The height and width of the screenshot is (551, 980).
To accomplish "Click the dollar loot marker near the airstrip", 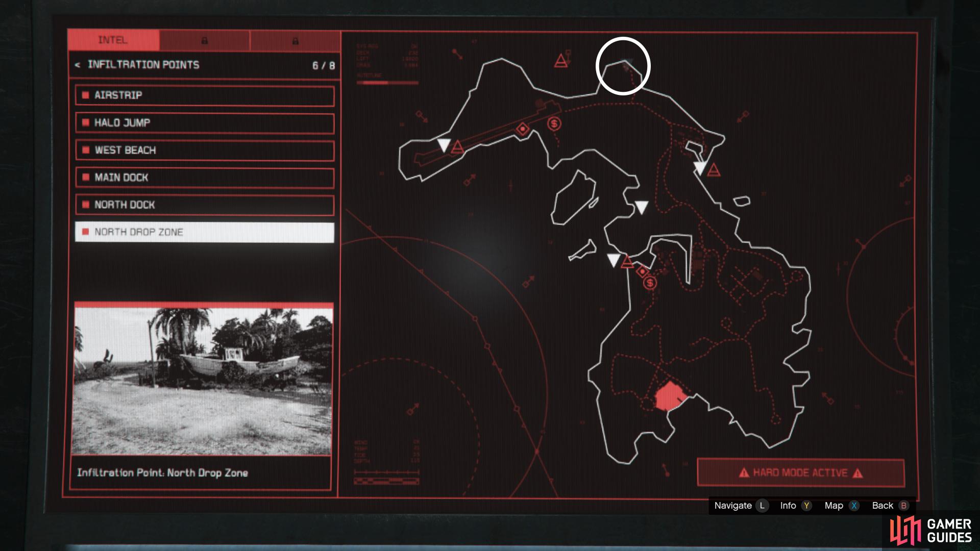I will point(554,123).
